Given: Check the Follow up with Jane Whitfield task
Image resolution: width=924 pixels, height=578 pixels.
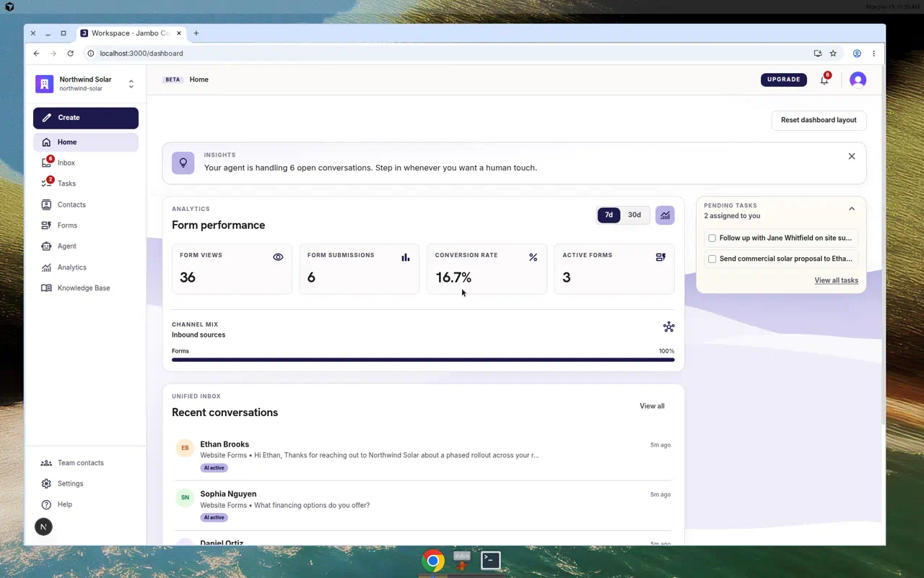Looking at the screenshot, I should (x=712, y=238).
